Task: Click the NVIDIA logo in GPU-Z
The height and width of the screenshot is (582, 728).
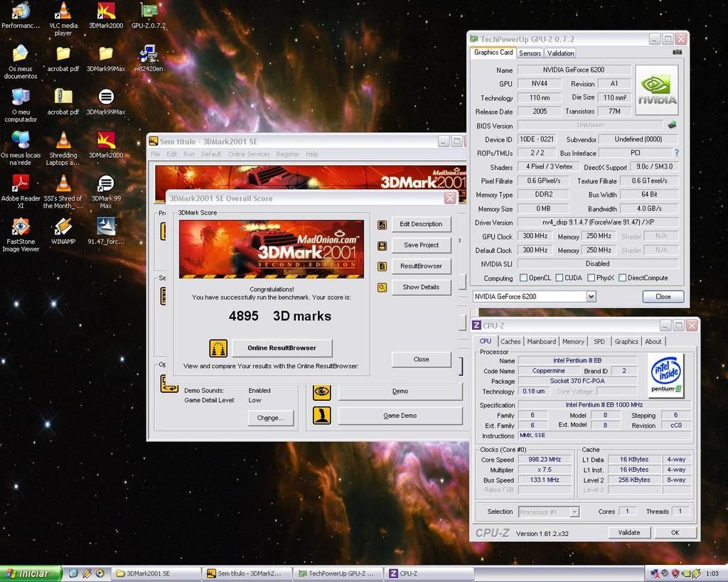Action: tap(656, 90)
